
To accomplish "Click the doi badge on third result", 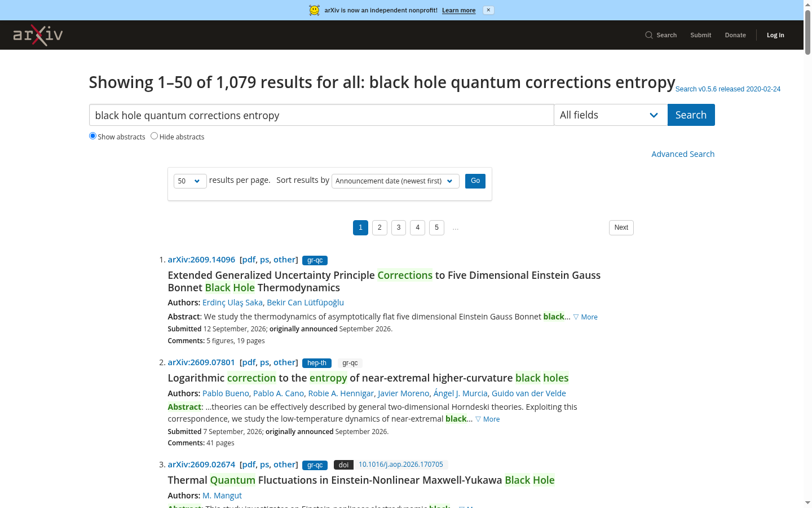I will click(x=343, y=465).
